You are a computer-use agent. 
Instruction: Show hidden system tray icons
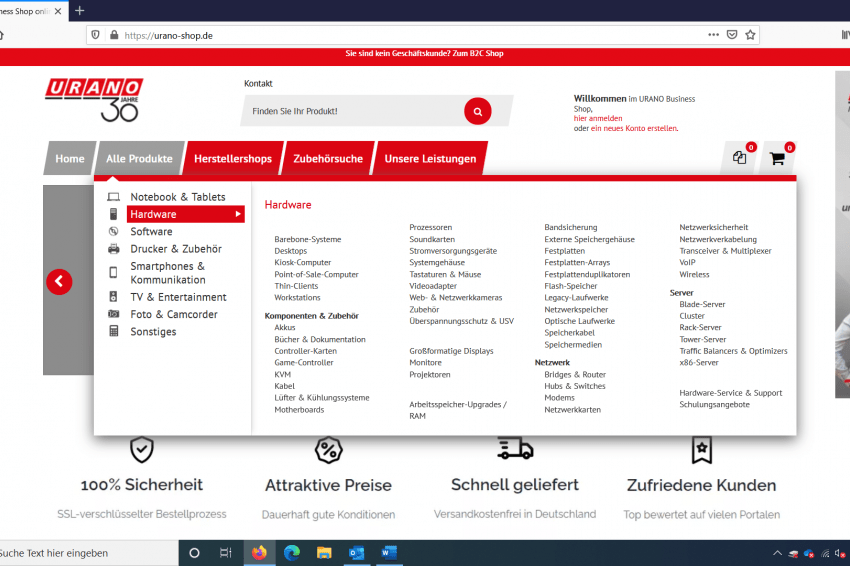(777, 553)
